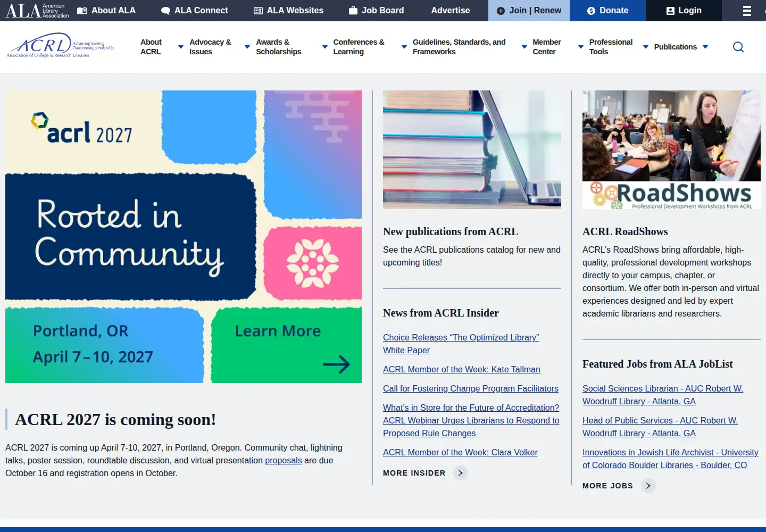Click the MORE JOBS link

608,486
